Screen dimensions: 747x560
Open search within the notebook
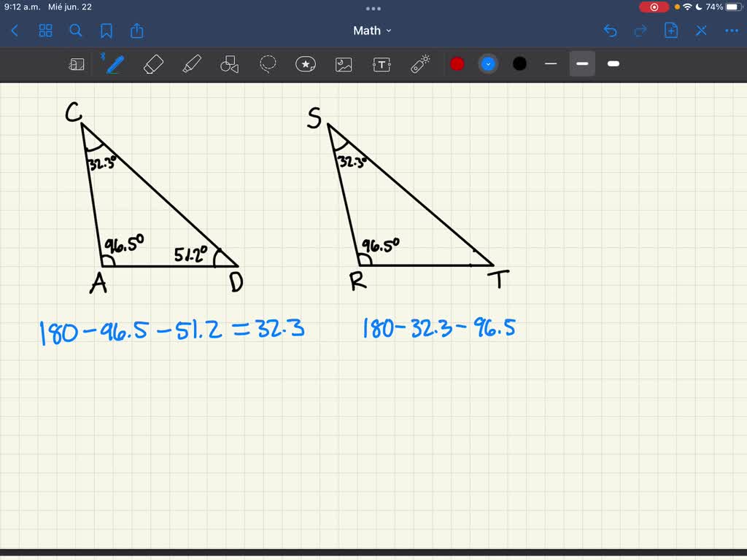(76, 31)
